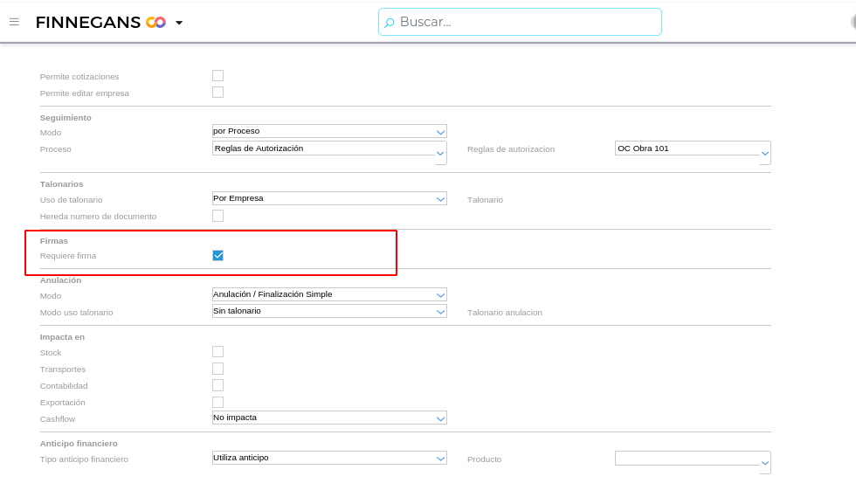Focus the Buscar search field
The width and height of the screenshot is (856, 504).
pos(520,22)
